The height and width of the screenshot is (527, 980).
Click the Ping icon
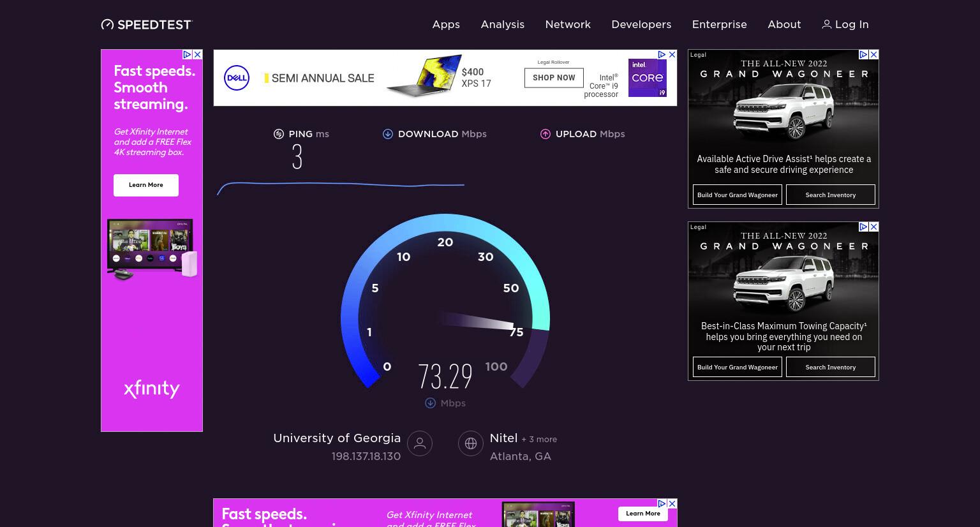point(279,134)
